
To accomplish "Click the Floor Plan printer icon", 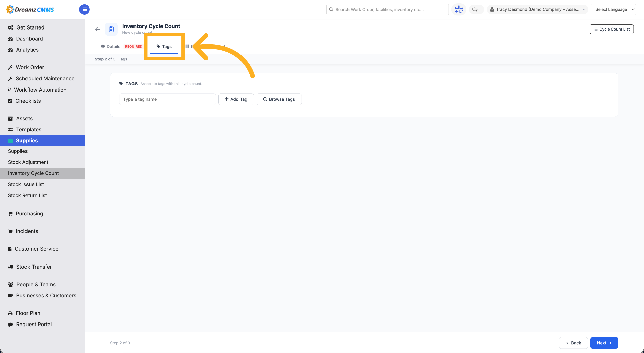I will click(x=10, y=313).
